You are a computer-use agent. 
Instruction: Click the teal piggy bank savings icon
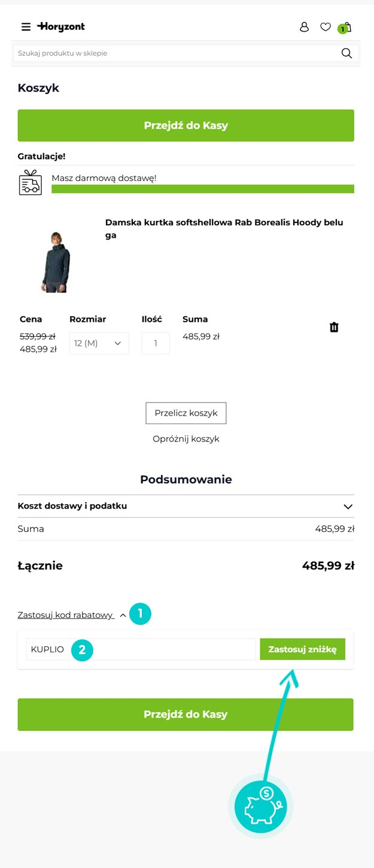click(x=260, y=806)
